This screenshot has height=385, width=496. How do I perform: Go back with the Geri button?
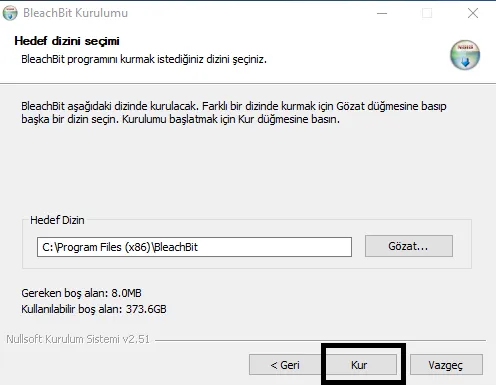pos(285,365)
